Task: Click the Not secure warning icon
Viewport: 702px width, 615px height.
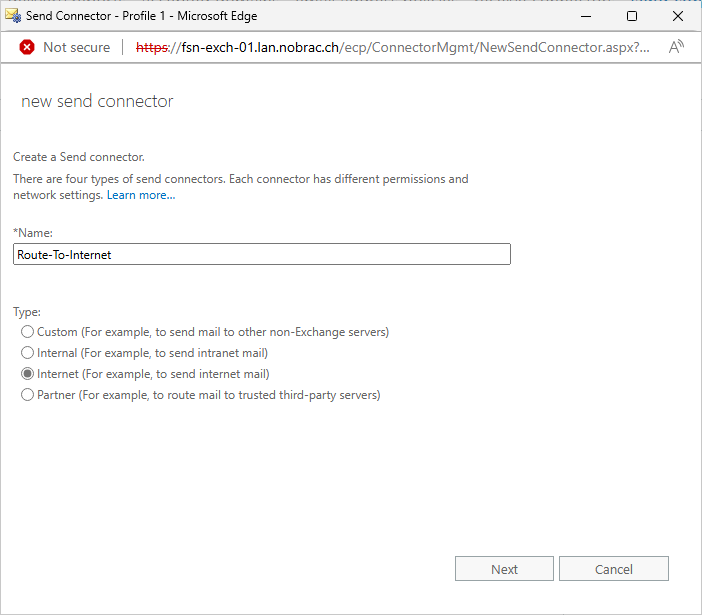Action: 27,47
